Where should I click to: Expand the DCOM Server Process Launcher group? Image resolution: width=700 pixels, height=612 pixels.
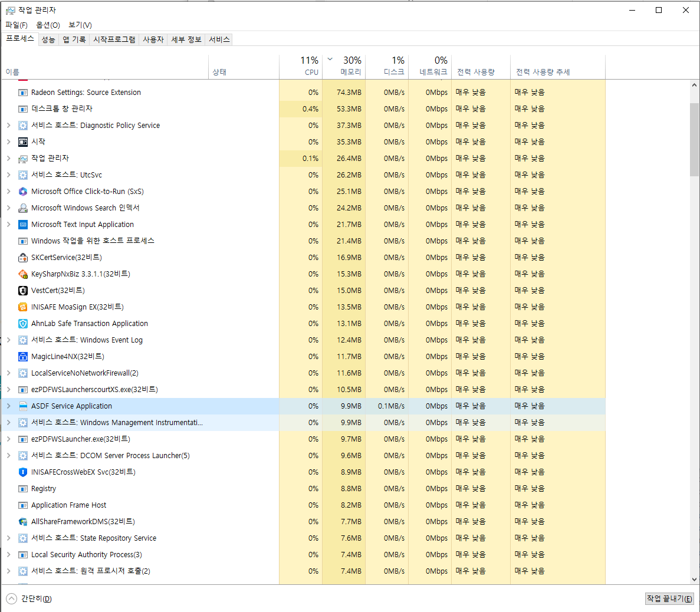click(x=8, y=455)
